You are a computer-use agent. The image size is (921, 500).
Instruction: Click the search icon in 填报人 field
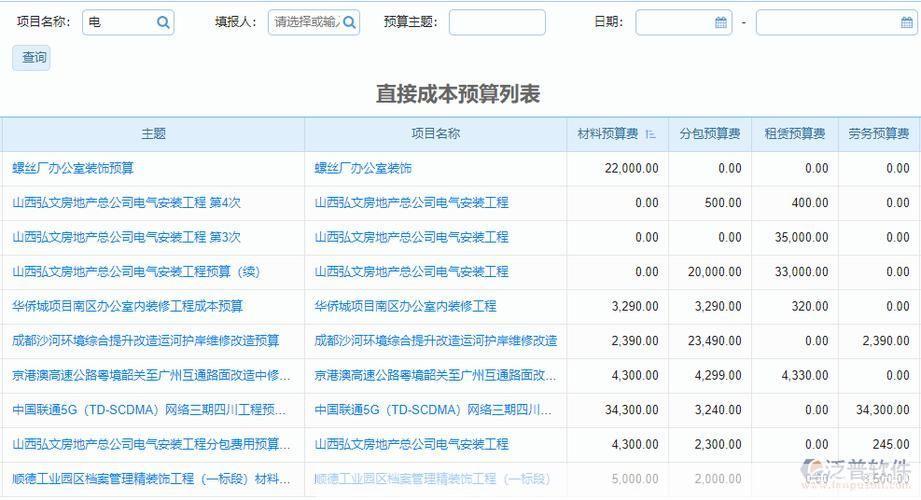[x=349, y=22]
